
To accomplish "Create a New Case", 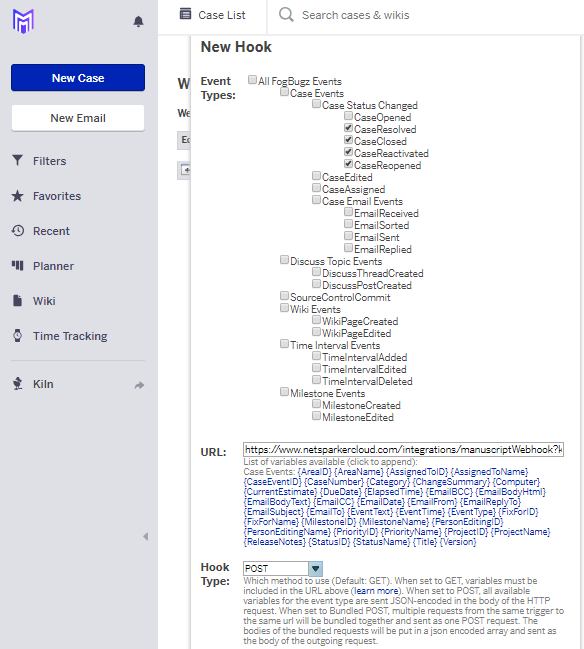I will (78, 77).
